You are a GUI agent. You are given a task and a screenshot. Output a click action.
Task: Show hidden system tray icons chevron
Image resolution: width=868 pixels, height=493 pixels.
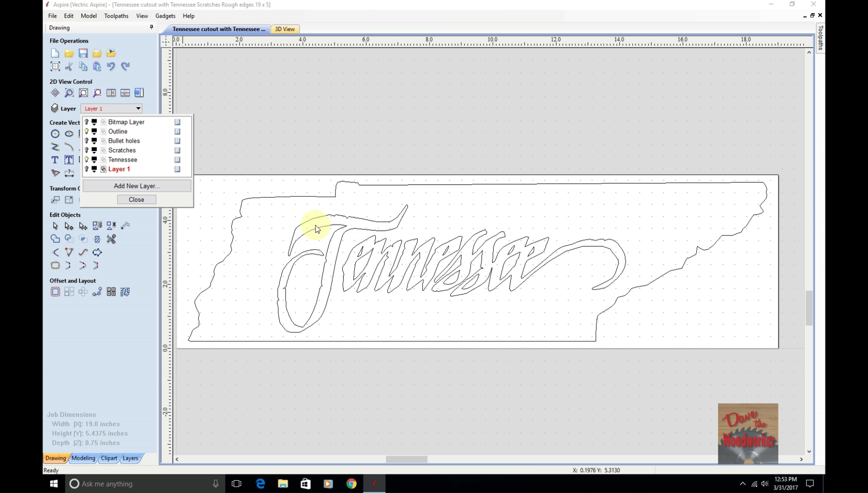(x=742, y=484)
